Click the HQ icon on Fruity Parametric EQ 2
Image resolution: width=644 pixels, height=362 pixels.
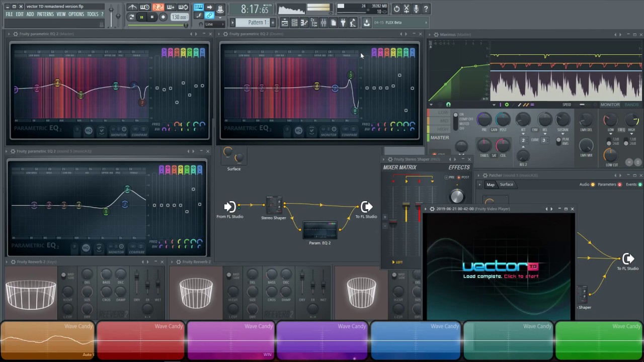tap(89, 130)
